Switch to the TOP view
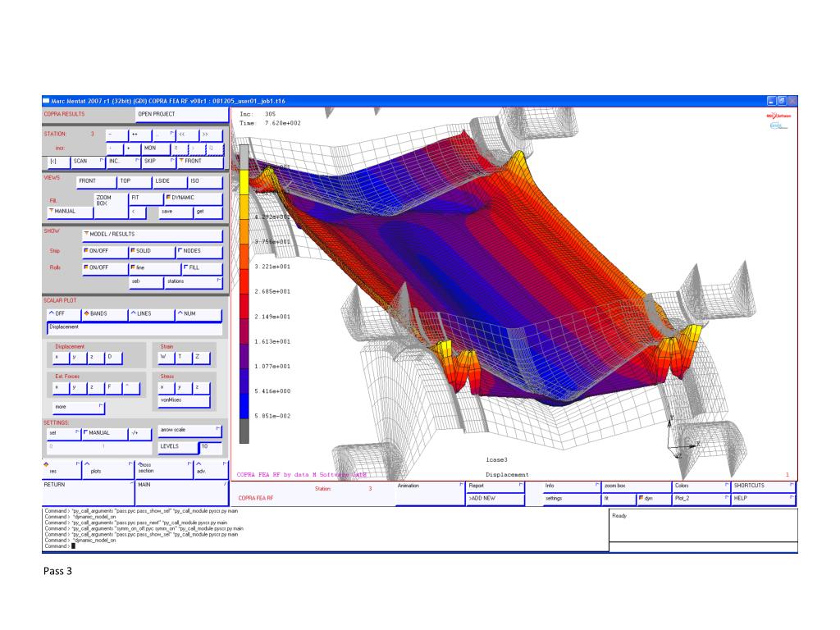Screen dimensions: 840x630 pos(135,181)
